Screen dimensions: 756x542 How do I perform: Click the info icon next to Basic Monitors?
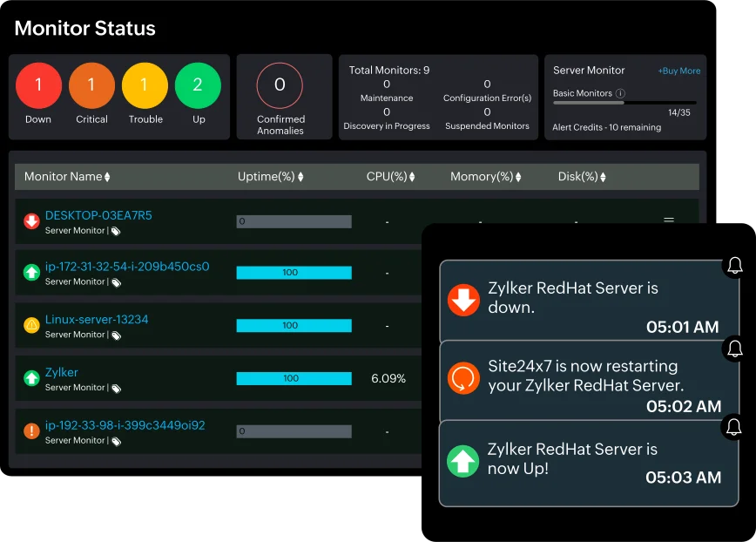coord(622,93)
